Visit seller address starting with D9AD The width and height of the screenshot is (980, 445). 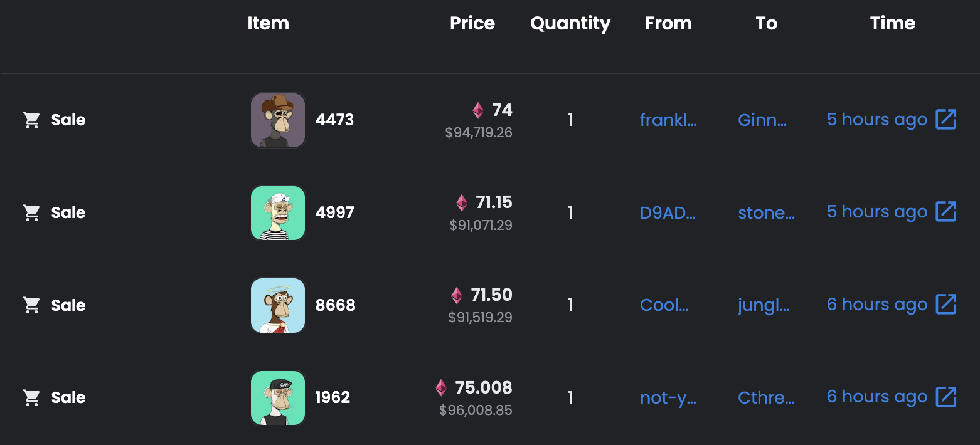coord(668,212)
